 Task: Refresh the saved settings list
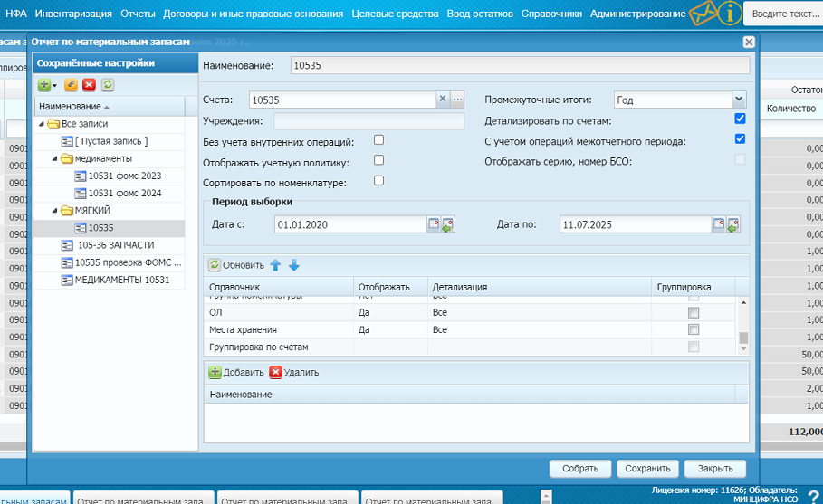tap(108, 85)
